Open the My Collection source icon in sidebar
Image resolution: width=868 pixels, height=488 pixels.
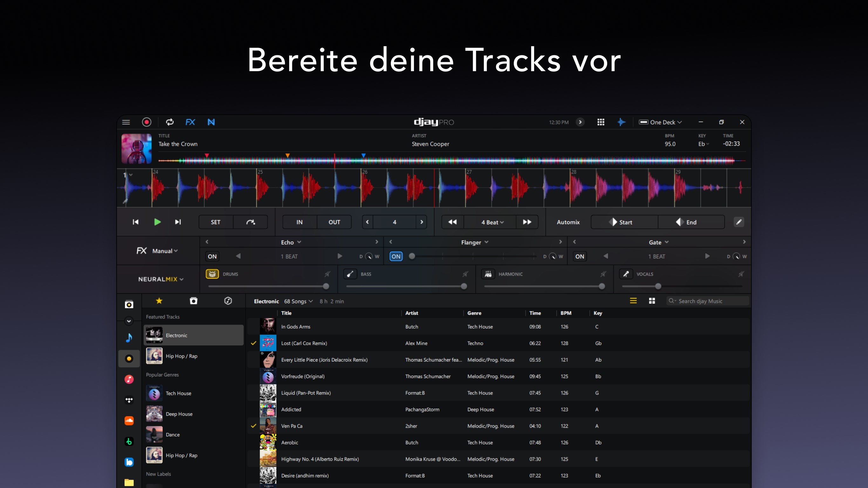pyautogui.click(x=129, y=305)
